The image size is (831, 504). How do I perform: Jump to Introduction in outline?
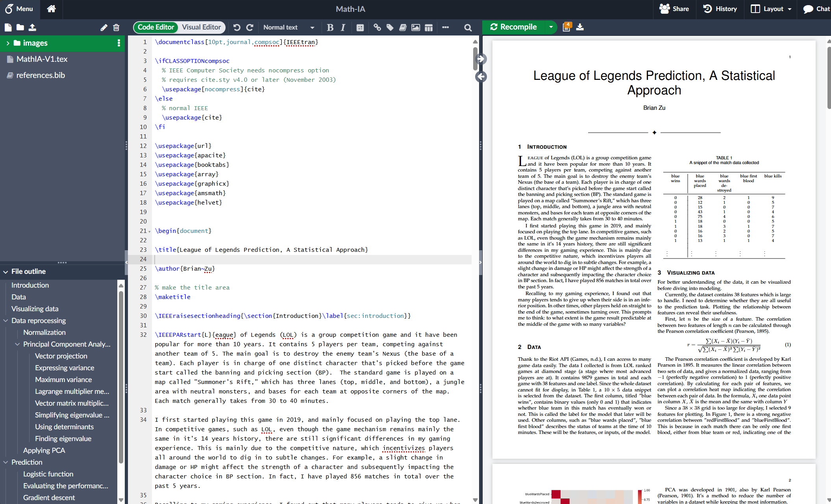click(x=30, y=285)
